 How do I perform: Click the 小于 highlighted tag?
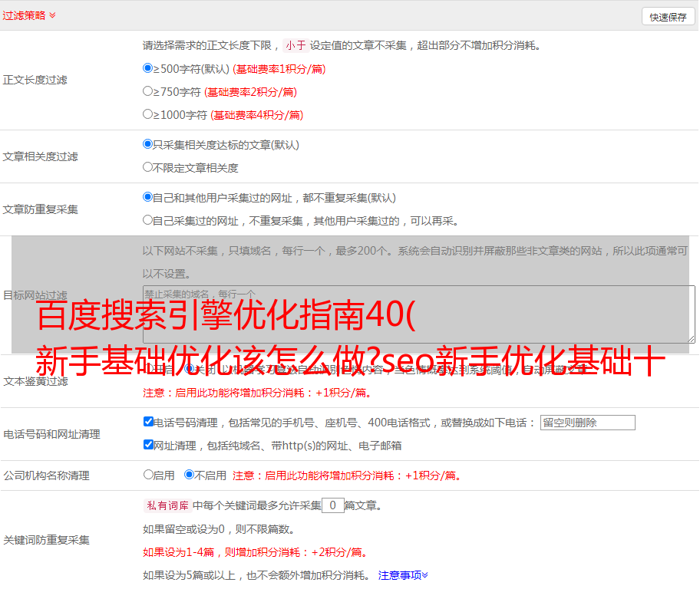296,45
